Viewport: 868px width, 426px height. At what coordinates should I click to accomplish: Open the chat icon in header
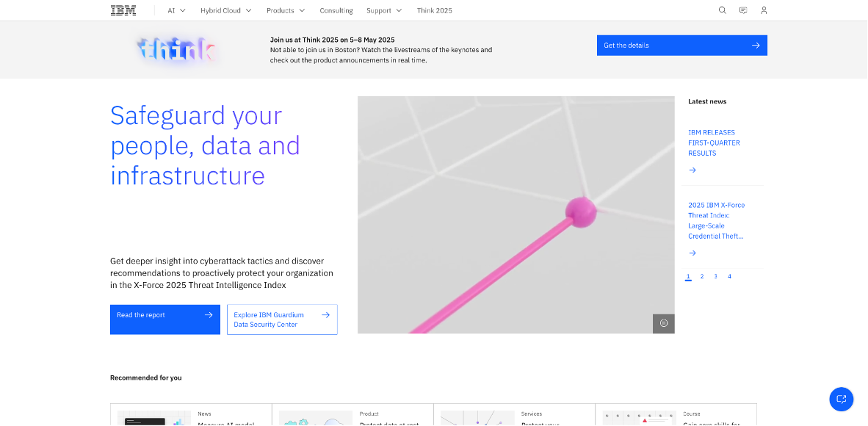tap(743, 10)
